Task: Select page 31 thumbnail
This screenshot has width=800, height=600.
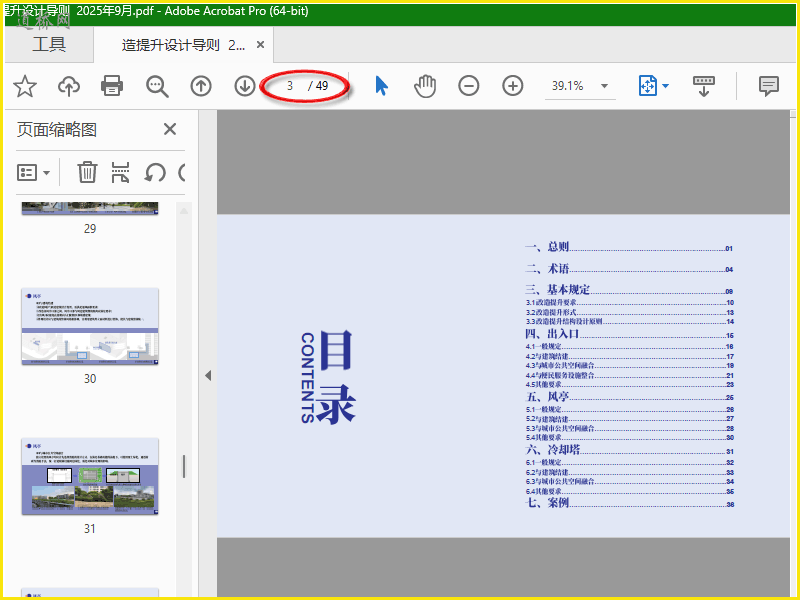Action: 90,477
